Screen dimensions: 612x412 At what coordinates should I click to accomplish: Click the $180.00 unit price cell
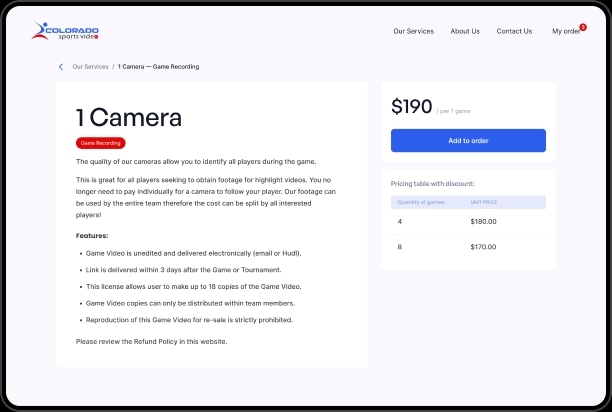click(x=483, y=221)
